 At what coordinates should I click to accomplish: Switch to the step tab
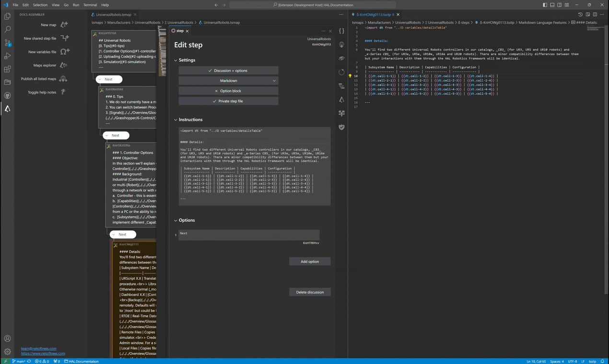coord(180,31)
